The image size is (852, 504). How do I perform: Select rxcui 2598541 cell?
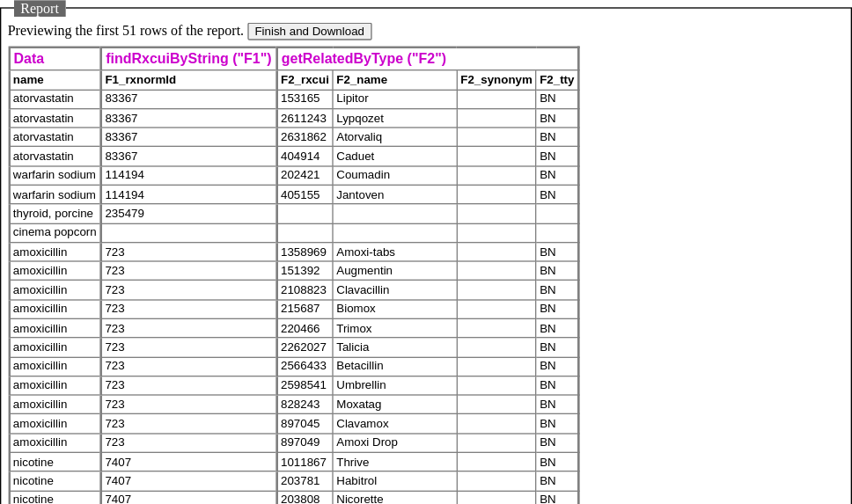point(305,385)
